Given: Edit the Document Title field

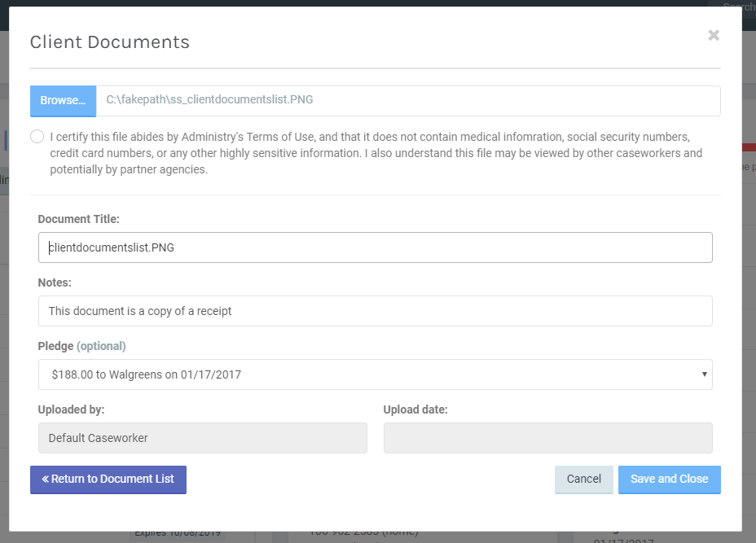Looking at the screenshot, I should (375, 247).
